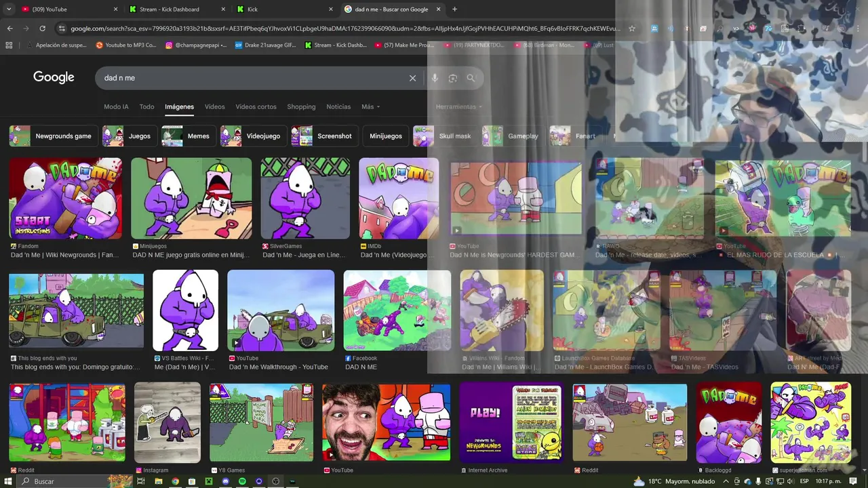
Task: Open the Shopping search tab
Action: [x=301, y=107]
